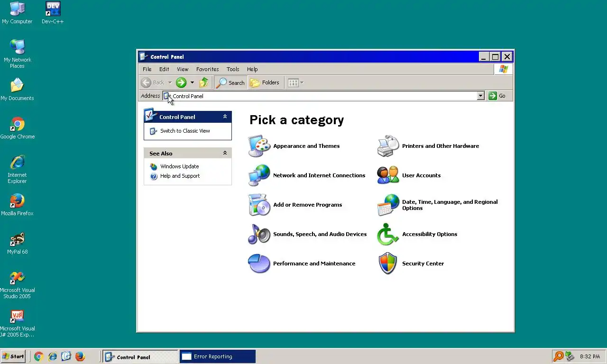Click the User Accounts people icon
Image resolution: width=607 pixels, height=364 pixels.
[x=388, y=175]
